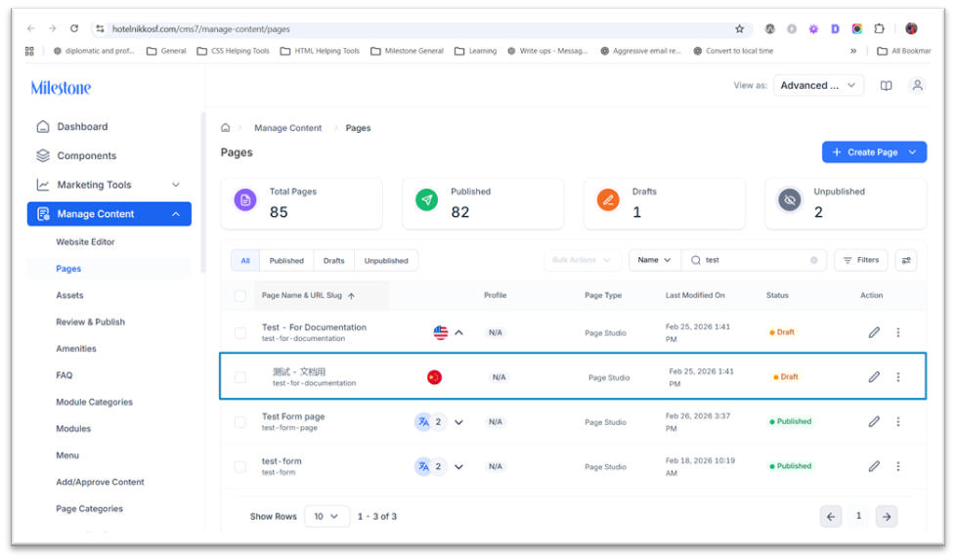
Task: Open CSS Helping Tools bookmark folder
Action: click(x=233, y=51)
